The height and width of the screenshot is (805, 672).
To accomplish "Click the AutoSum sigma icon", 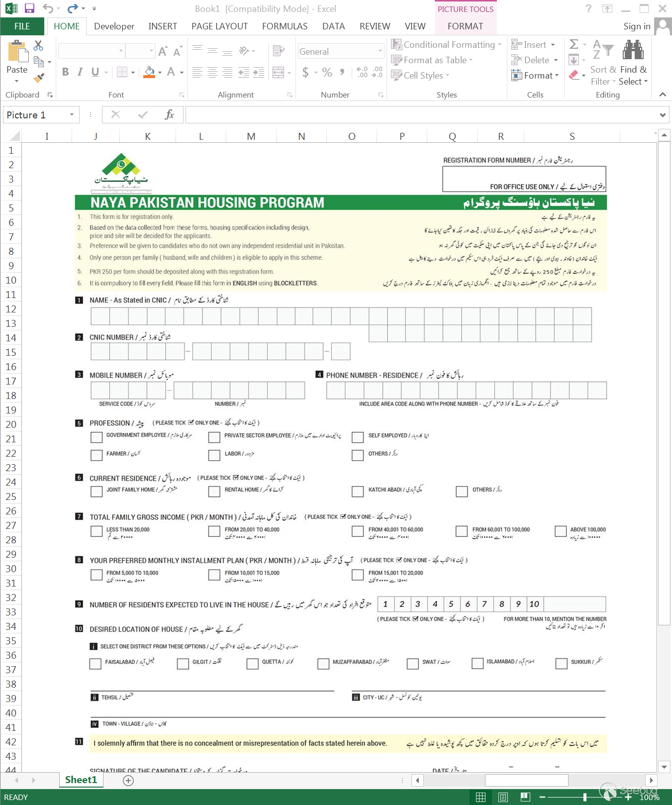I will pos(574,44).
